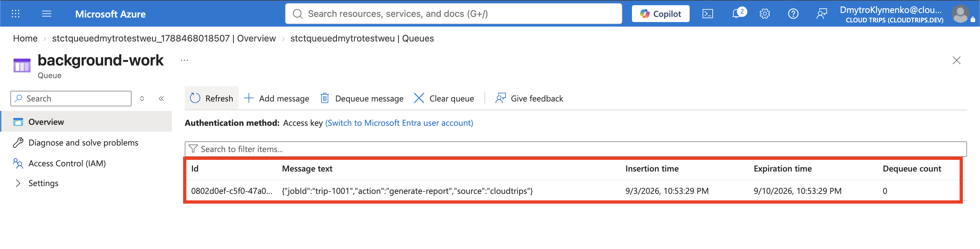This screenshot has height=249, width=980.
Task: Click dequeue count value 0
Action: click(x=885, y=191)
